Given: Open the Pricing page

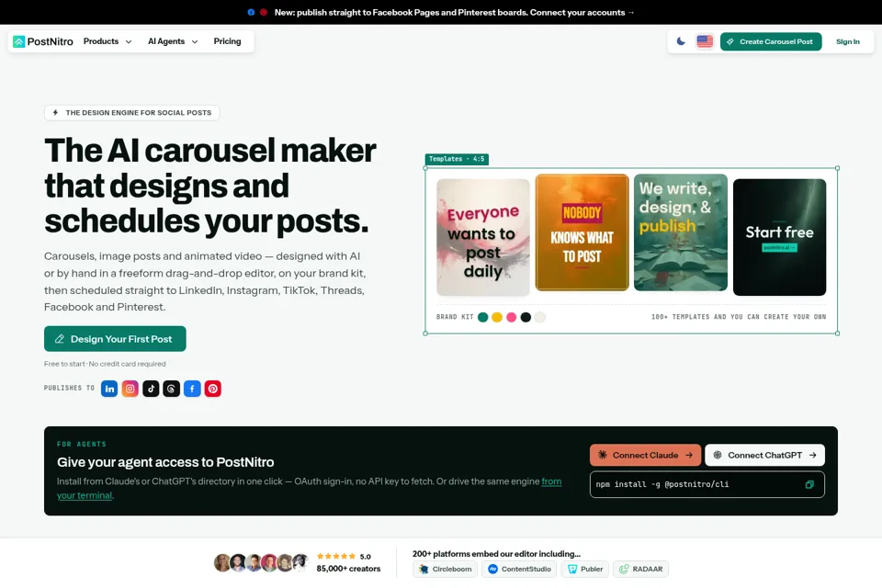Looking at the screenshot, I should click(x=227, y=41).
